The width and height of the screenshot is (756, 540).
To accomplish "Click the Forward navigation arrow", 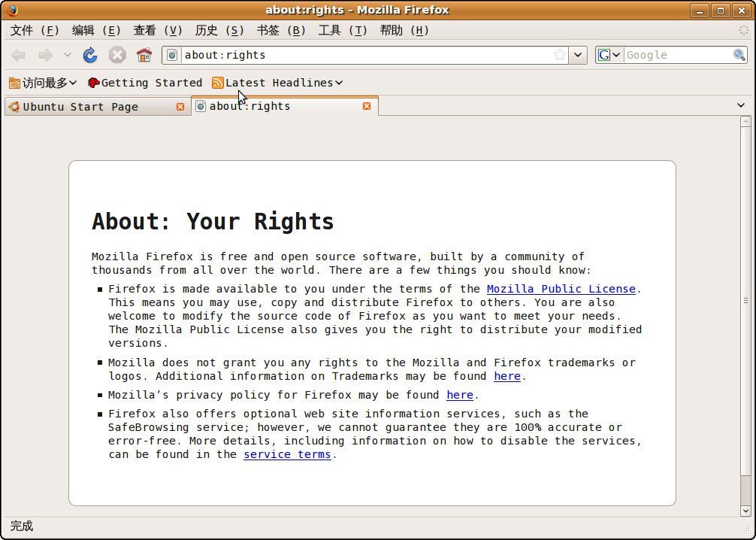I will 45,55.
